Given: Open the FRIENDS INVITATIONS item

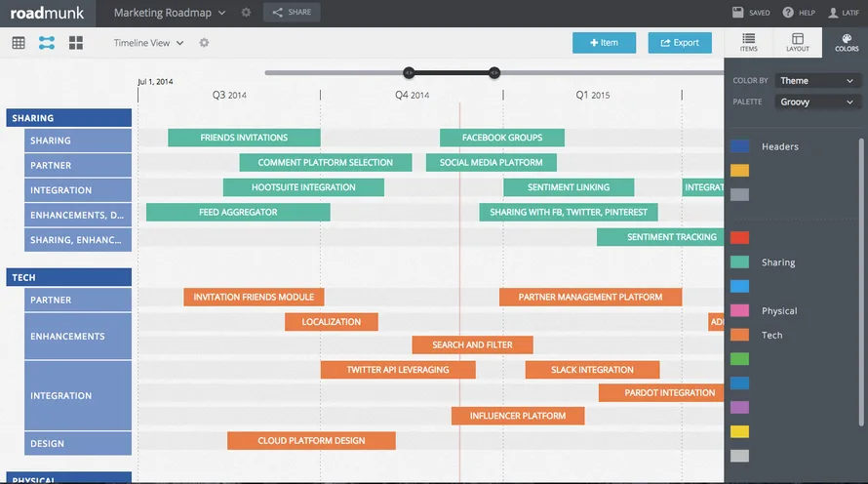Looking at the screenshot, I should (244, 138).
